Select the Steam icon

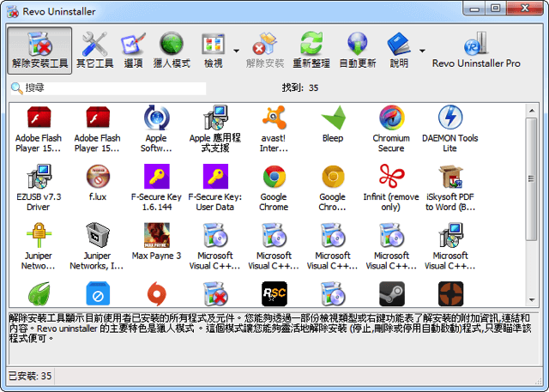(x=392, y=293)
